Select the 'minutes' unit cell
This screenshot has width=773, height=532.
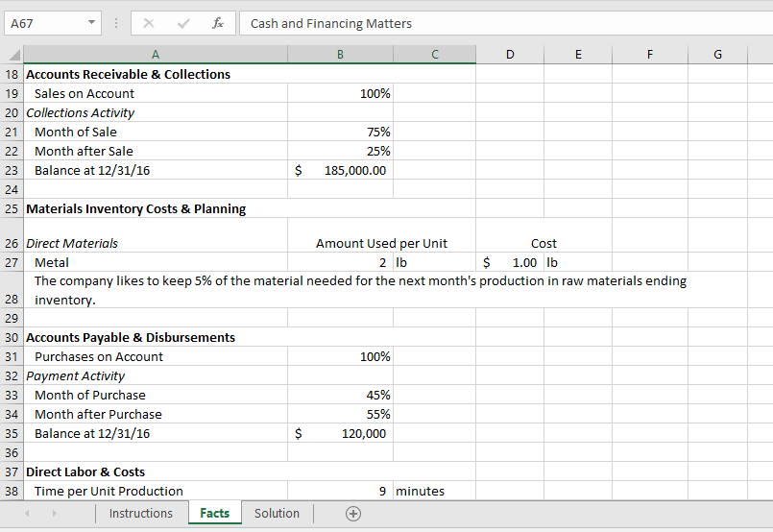coord(434,491)
